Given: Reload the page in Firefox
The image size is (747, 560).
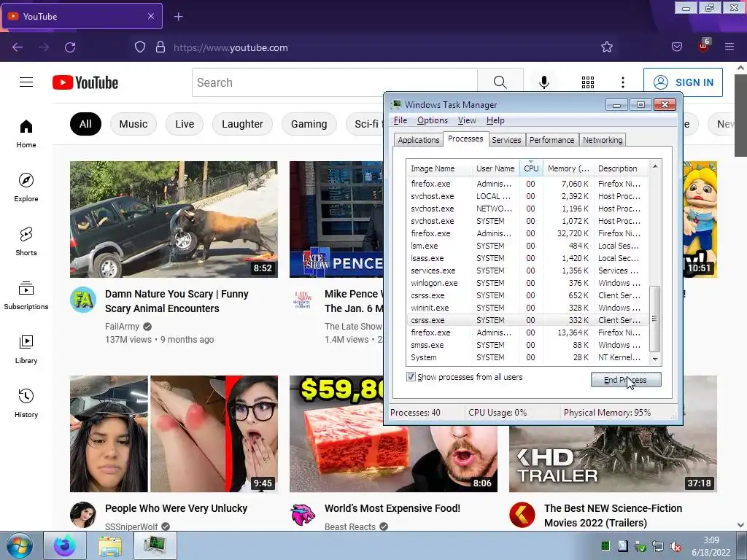Looking at the screenshot, I should pyautogui.click(x=70, y=47).
